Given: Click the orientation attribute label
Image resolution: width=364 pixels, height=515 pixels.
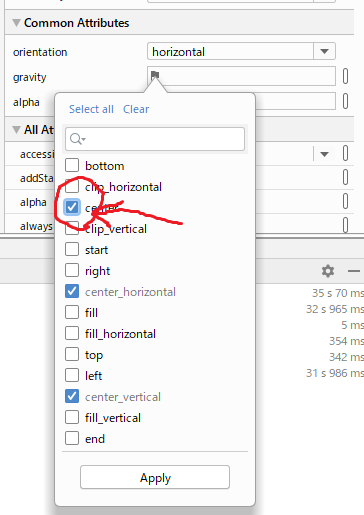Looking at the screenshot, I should click(x=40, y=52).
